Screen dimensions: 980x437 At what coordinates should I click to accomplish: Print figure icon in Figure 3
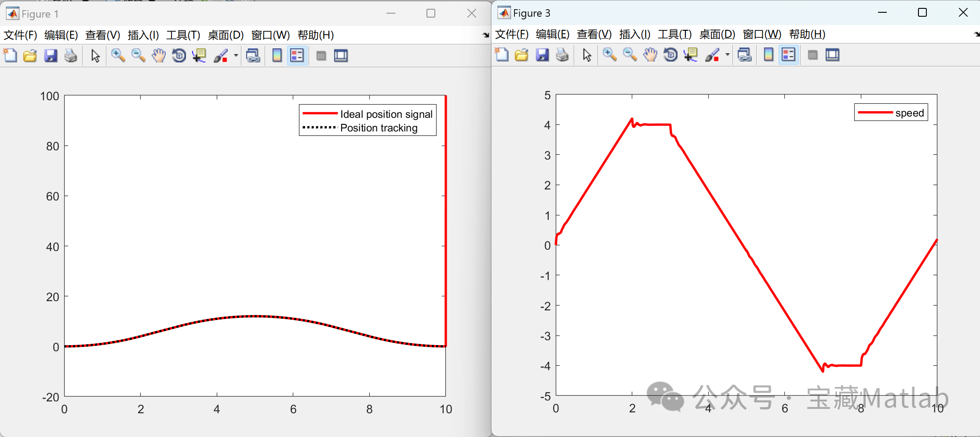pyautogui.click(x=562, y=55)
